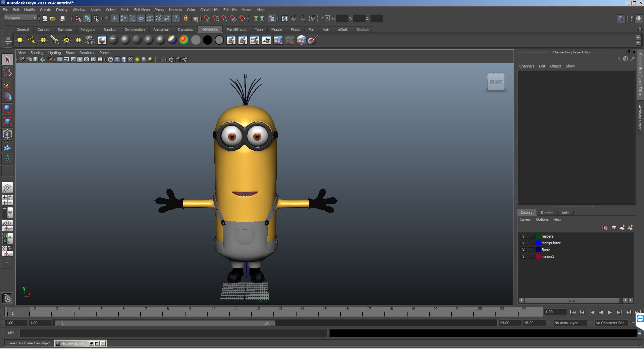Create an area light from shelf

pyautogui.click(x=67, y=40)
